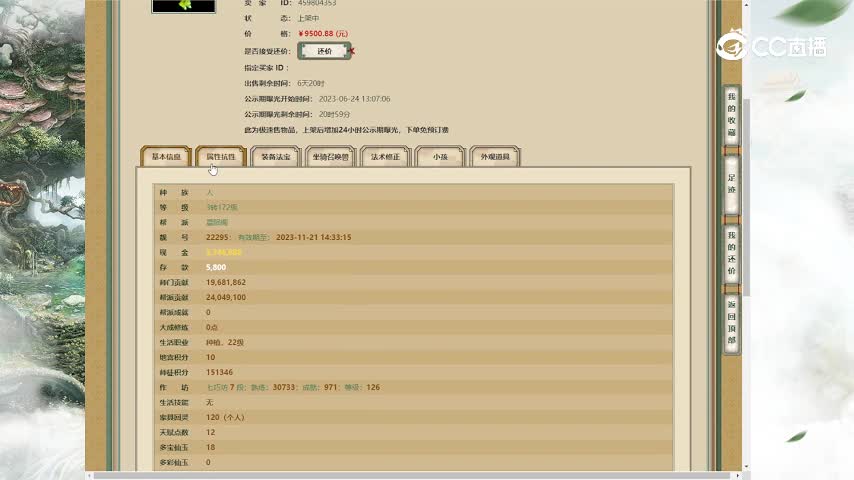Click the 120 (个人) value
The height and width of the screenshot is (480, 854).
(225, 417)
